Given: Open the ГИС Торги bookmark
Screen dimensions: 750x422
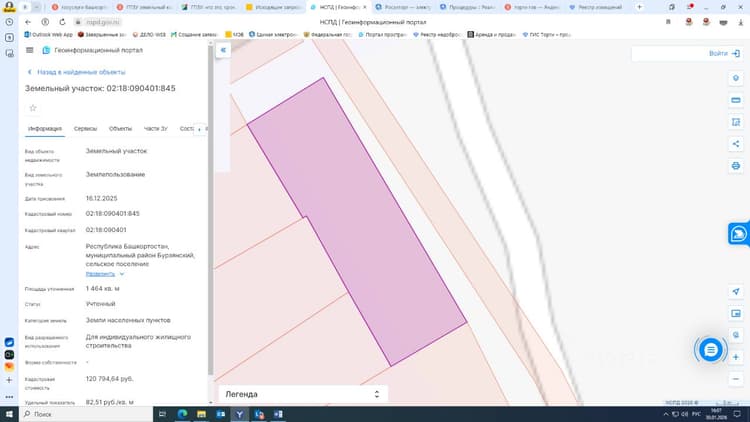Looking at the screenshot, I should (547, 34).
